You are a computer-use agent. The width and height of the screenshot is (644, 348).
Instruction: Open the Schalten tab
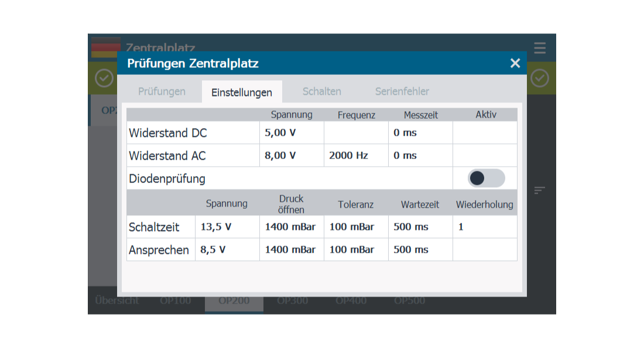coord(321,91)
